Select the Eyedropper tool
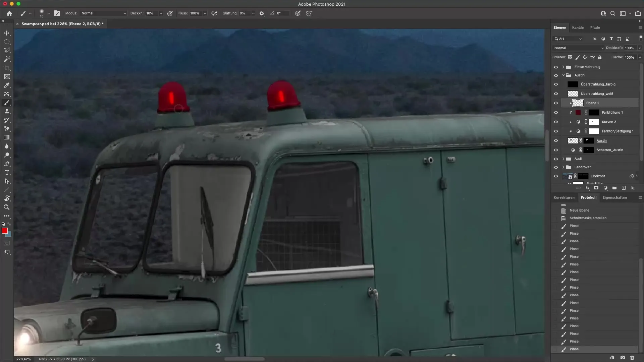The image size is (644, 362). pos(7,85)
